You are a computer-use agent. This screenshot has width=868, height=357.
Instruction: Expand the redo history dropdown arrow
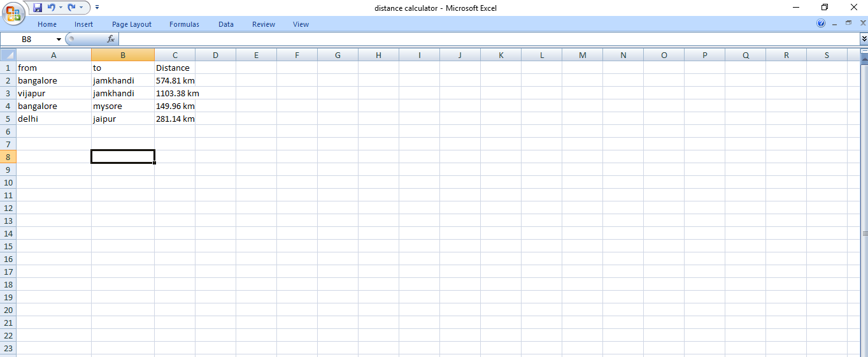pos(81,8)
